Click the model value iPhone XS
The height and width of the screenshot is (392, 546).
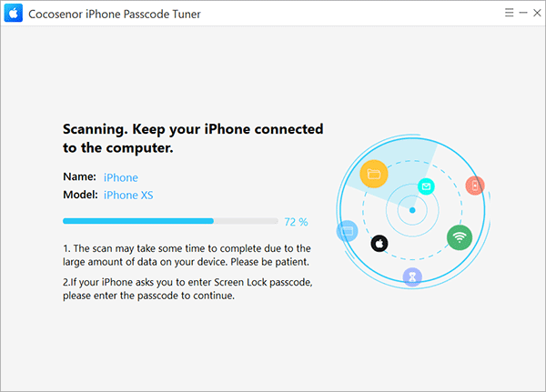(x=128, y=196)
